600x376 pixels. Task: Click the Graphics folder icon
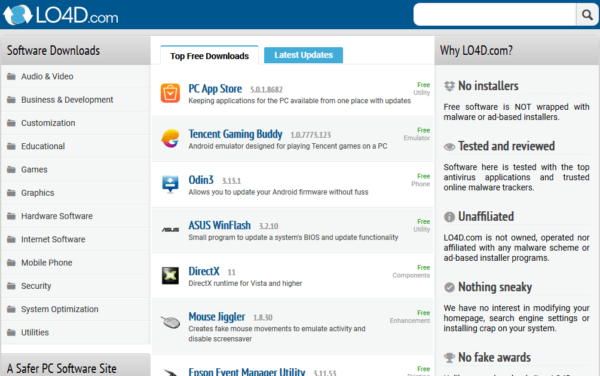[x=11, y=193]
